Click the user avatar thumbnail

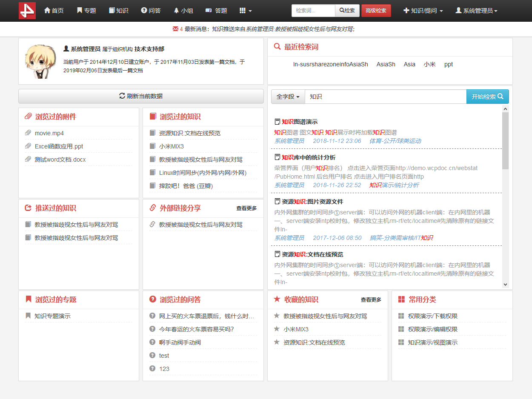point(40,61)
